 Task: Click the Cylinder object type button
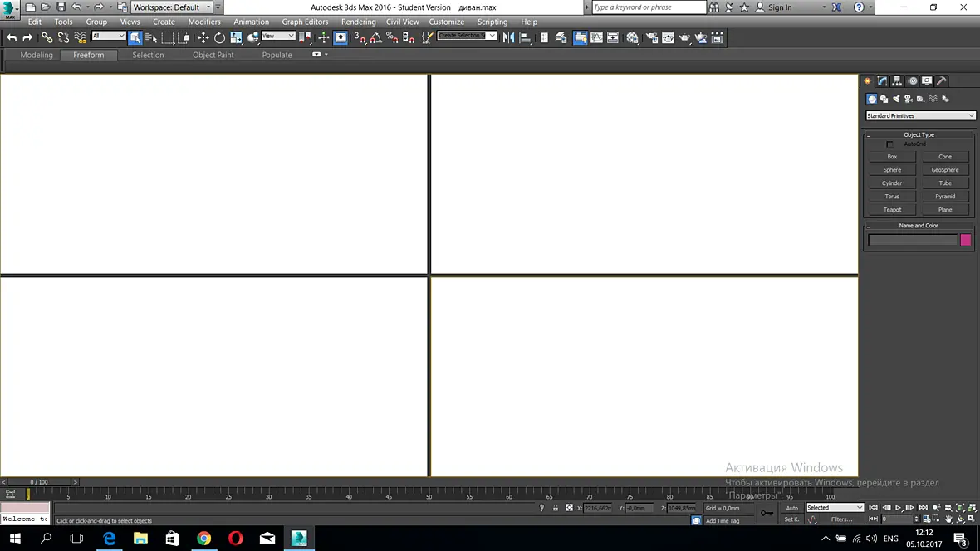click(892, 183)
